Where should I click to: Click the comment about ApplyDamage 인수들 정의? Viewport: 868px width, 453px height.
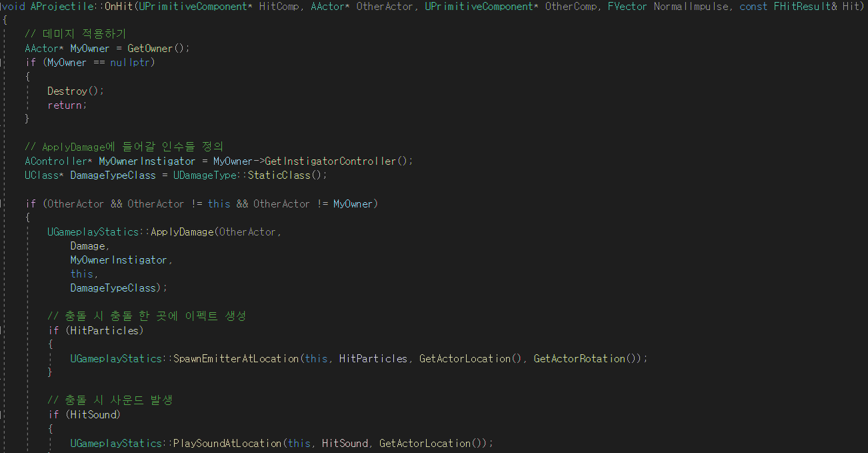click(x=124, y=147)
